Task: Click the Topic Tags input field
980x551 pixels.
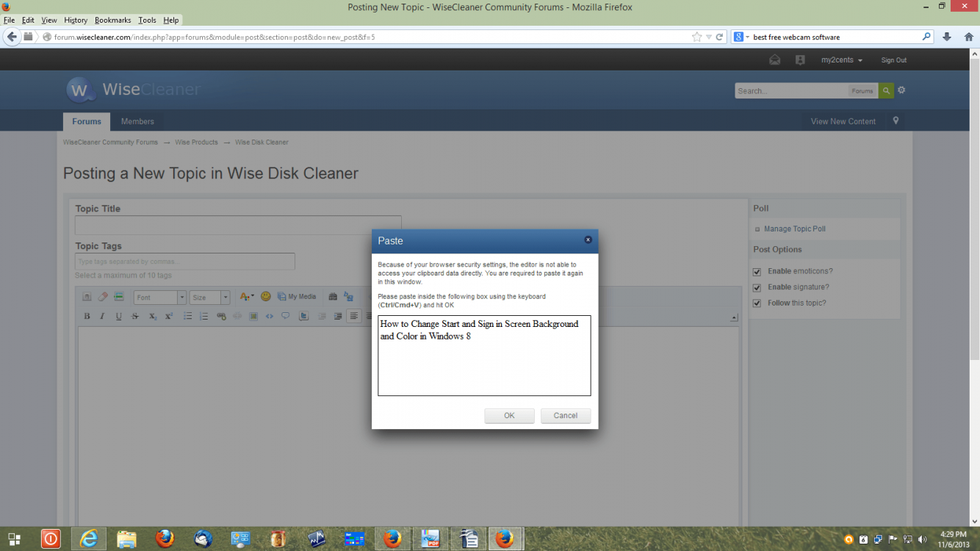Action: [185, 262]
